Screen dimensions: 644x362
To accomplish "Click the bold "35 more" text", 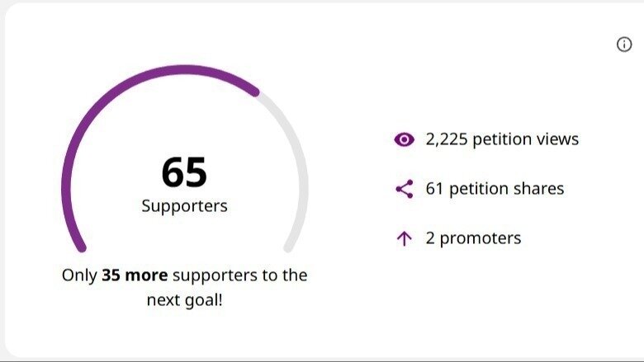I will (x=135, y=275).
